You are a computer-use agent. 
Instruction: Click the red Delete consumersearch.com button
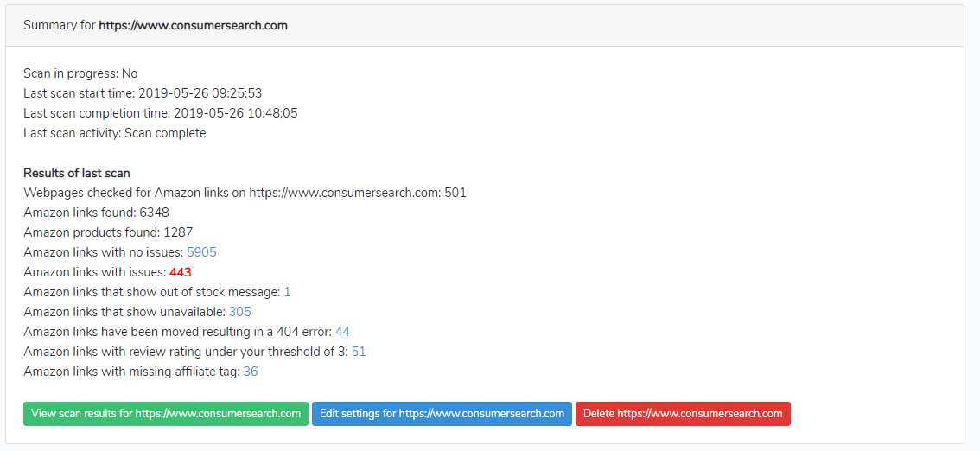[683, 414]
